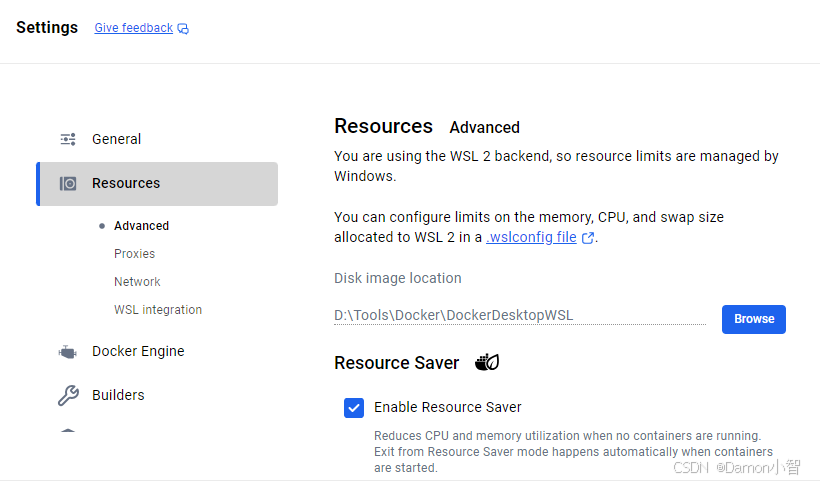The height and width of the screenshot is (483, 820).
Task: Click the Resources disk icon in sidebar
Action: (68, 184)
